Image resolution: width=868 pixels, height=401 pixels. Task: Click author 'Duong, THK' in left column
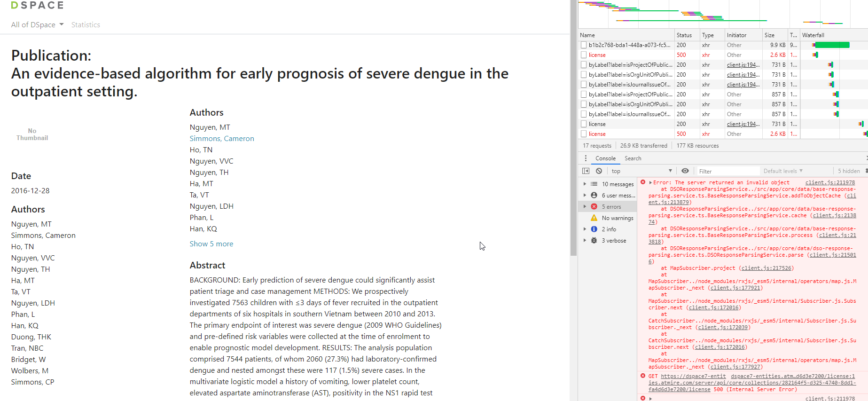(x=31, y=337)
